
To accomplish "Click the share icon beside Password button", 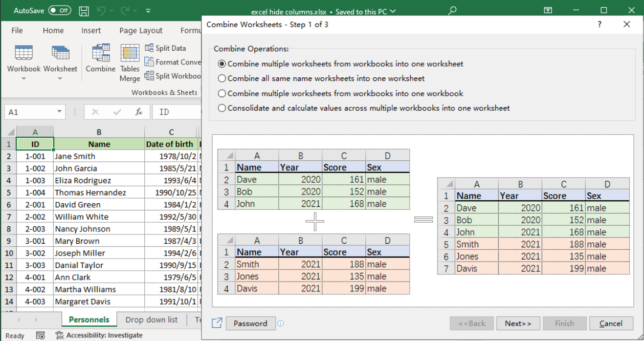I will [217, 323].
